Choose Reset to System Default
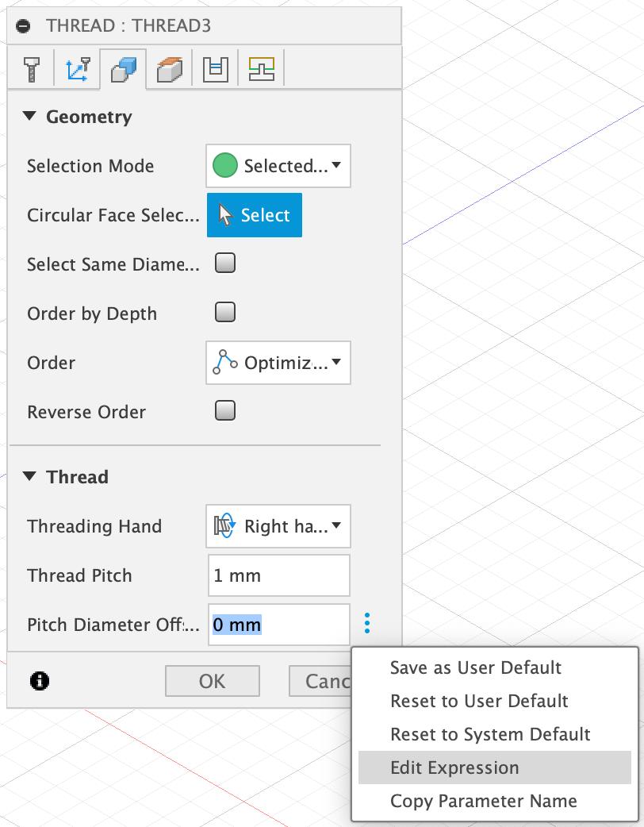 click(494, 734)
